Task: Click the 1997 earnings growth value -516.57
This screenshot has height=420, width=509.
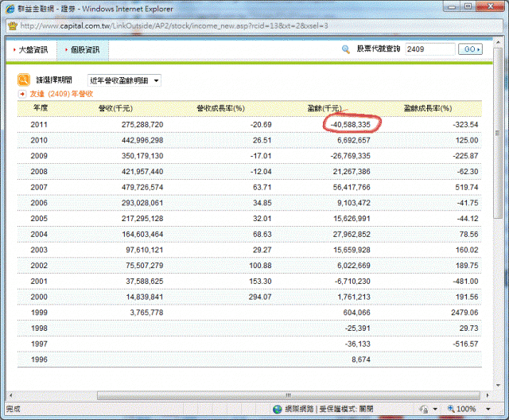Action: coord(465,344)
